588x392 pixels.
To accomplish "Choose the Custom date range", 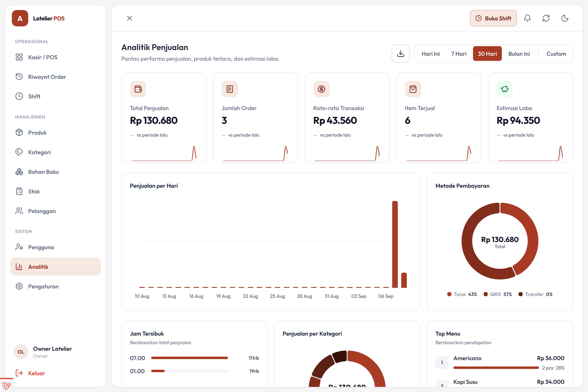I will coord(556,54).
